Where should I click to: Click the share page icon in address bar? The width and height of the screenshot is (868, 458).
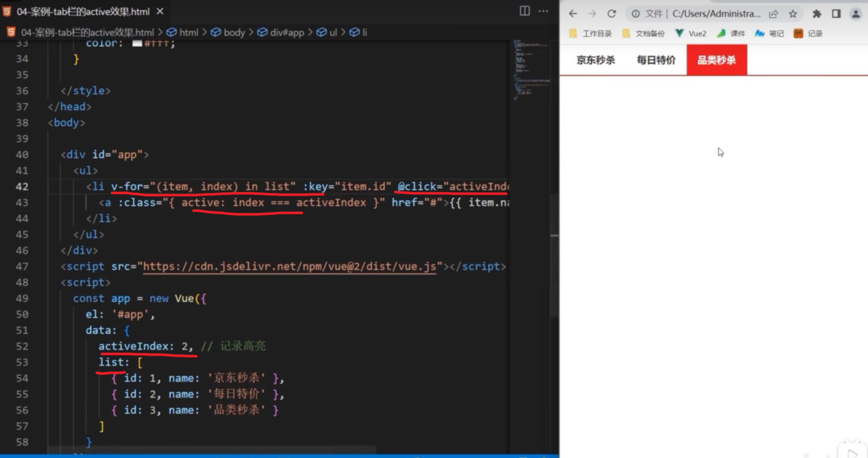click(x=773, y=14)
